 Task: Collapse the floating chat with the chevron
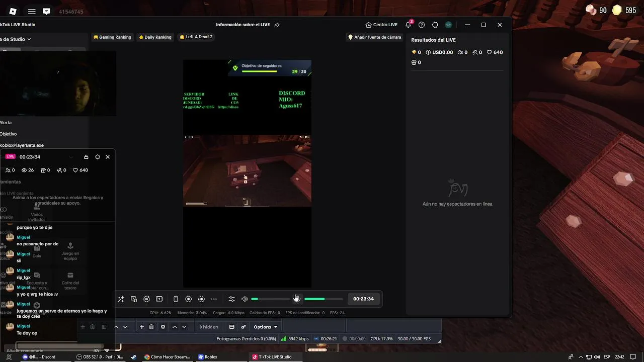71,157
